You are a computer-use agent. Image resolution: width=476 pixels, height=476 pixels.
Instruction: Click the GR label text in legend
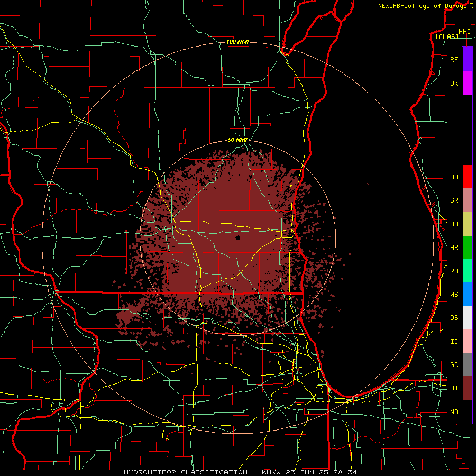[454, 200]
